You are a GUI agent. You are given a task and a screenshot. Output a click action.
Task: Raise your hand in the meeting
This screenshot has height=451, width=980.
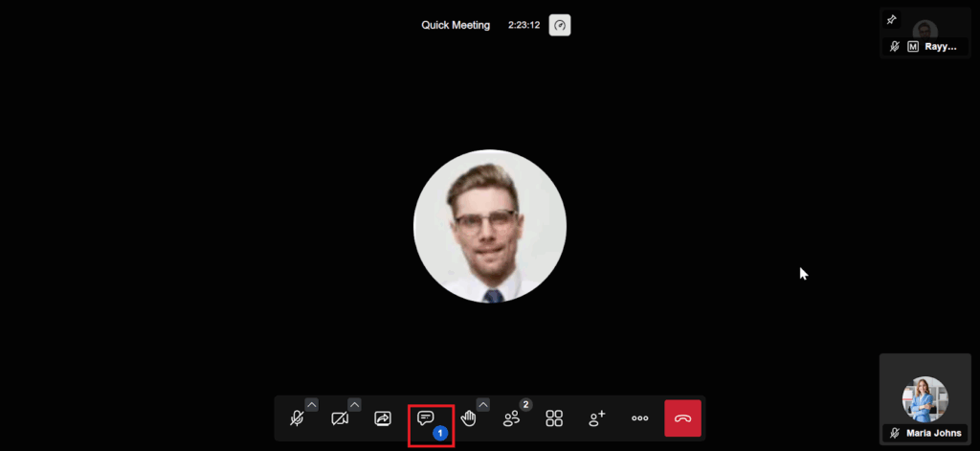pyautogui.click(x=468, y=418)
